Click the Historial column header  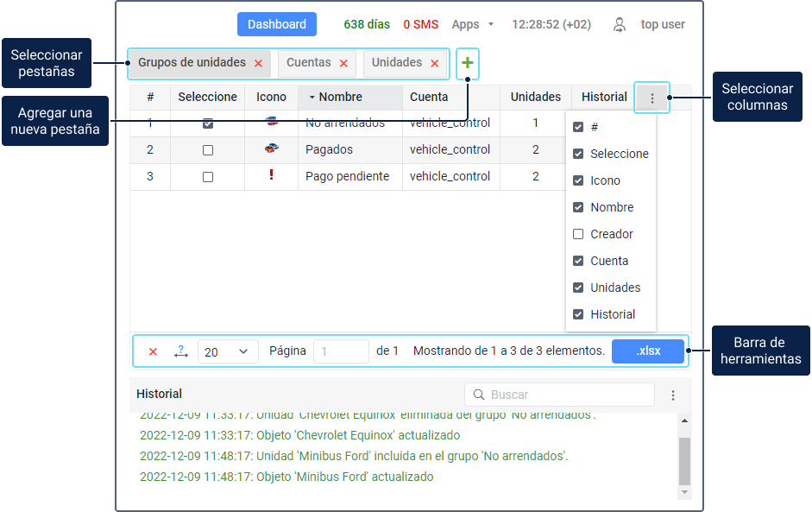(604, 97)
